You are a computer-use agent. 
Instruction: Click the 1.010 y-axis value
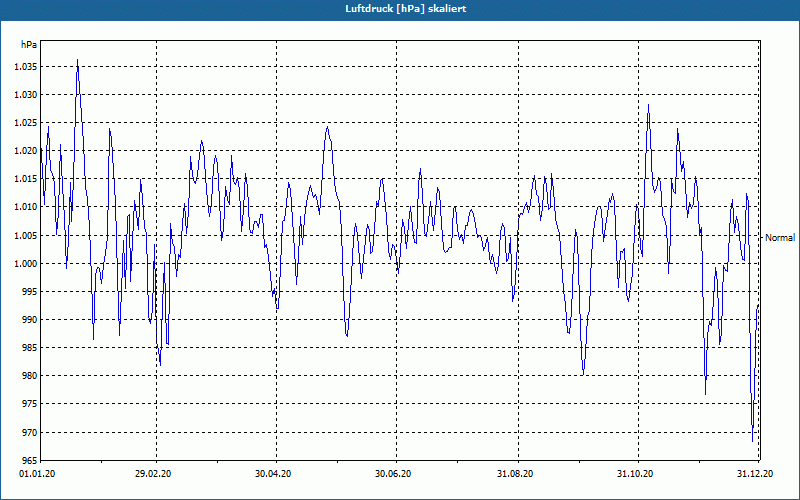tap(26, 207)
